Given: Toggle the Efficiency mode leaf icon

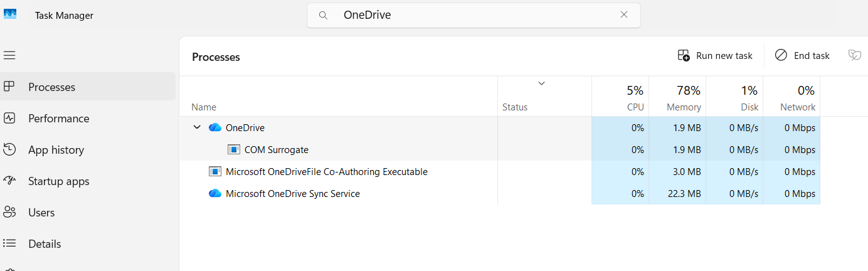Looking at the screenshot, I should [854, 56].
